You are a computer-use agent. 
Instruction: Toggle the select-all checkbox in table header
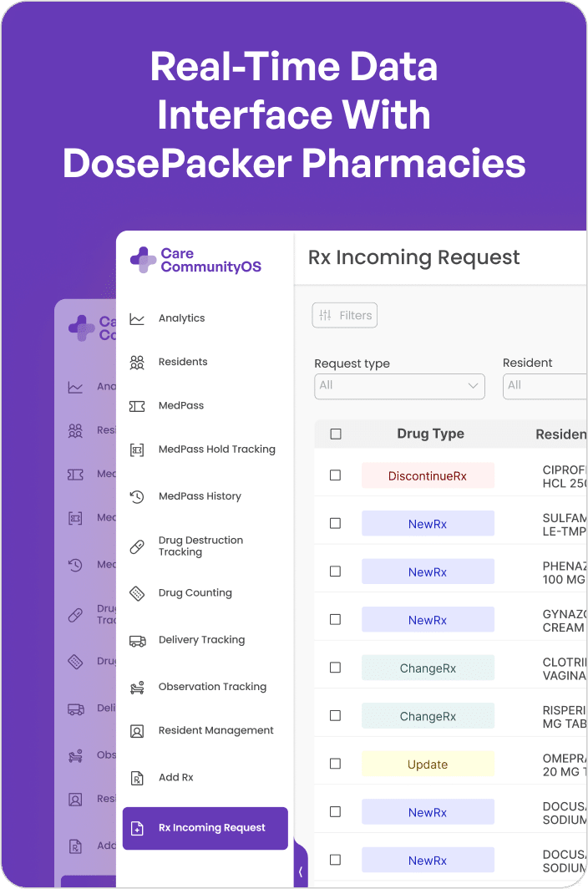pos(336,434)
